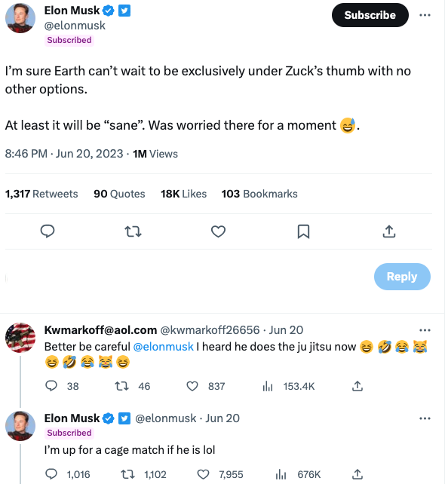This screenshot has width=448, height=484.
Task: Retweet Kwmarkoff's reply showing 46 retweets
Action: pos(121,386)
